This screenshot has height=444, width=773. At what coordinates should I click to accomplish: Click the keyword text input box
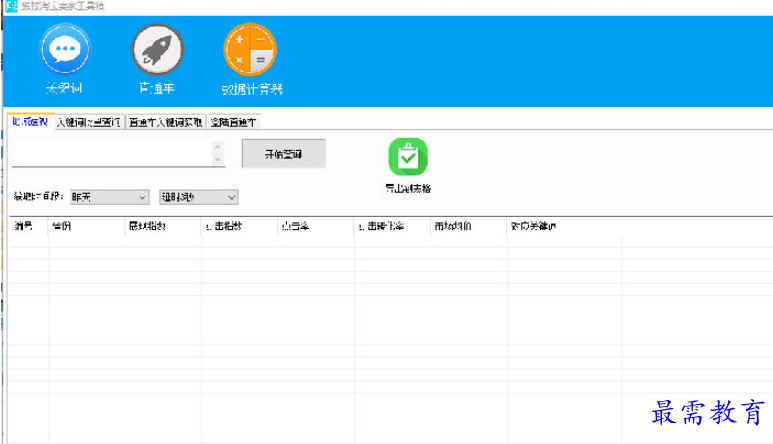[110, 153]
